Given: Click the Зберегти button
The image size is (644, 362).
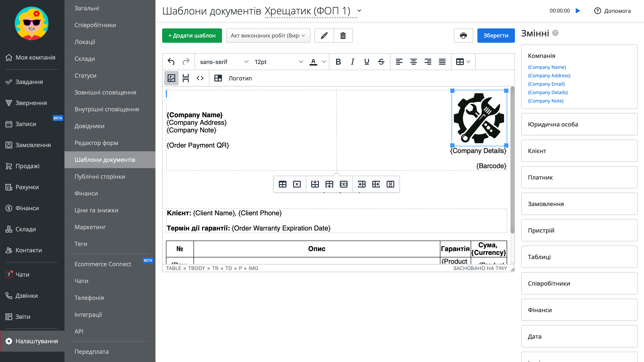Looking at the screenshot, I should (496, 35).
